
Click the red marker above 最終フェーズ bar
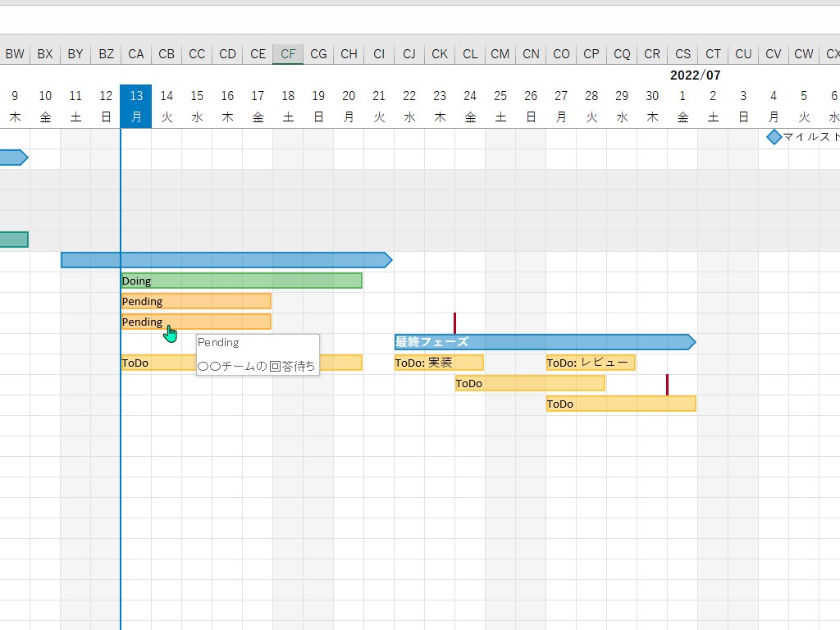point(454,323)
